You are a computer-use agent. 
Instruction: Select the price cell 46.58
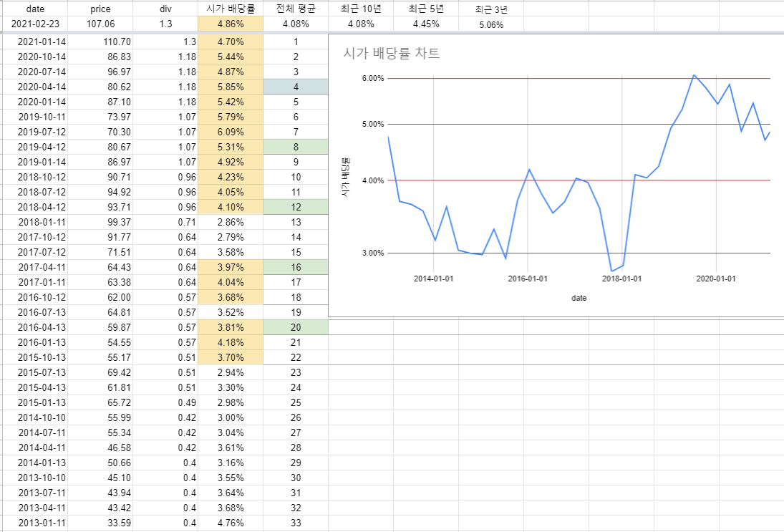click(x=100, y=447)
